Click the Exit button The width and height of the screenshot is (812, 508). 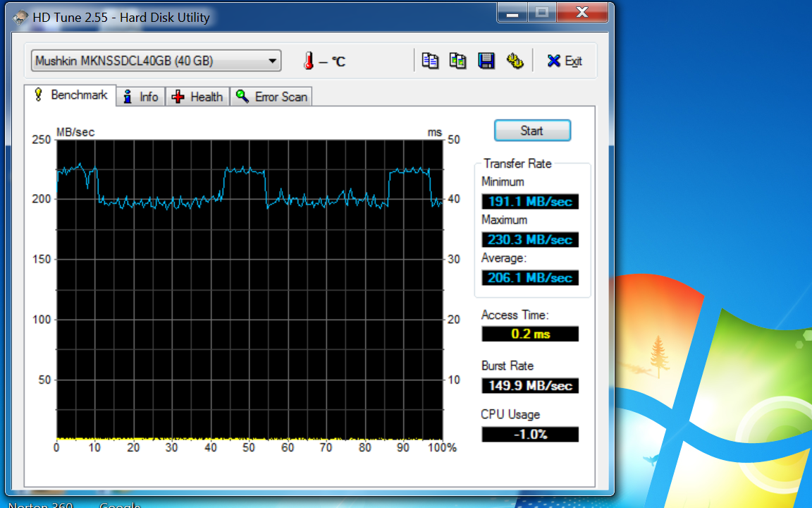pyautogui.click(x=565, y=61)
